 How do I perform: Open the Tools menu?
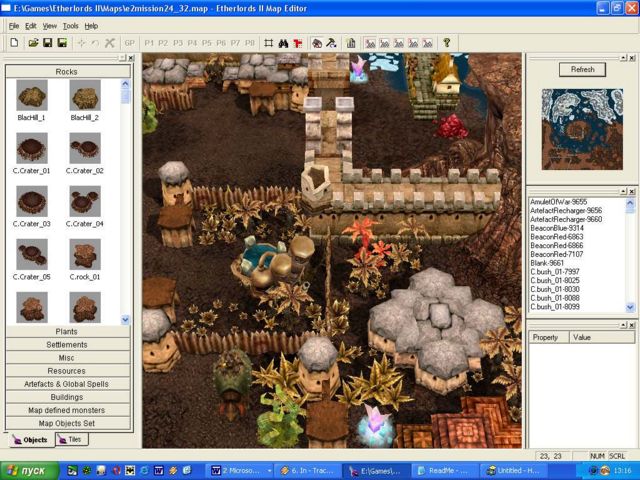(x=70, y=26)
